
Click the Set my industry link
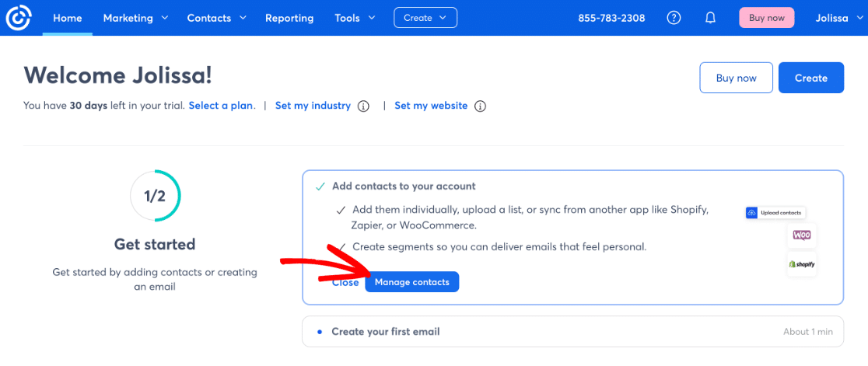[x=313, y=106]
